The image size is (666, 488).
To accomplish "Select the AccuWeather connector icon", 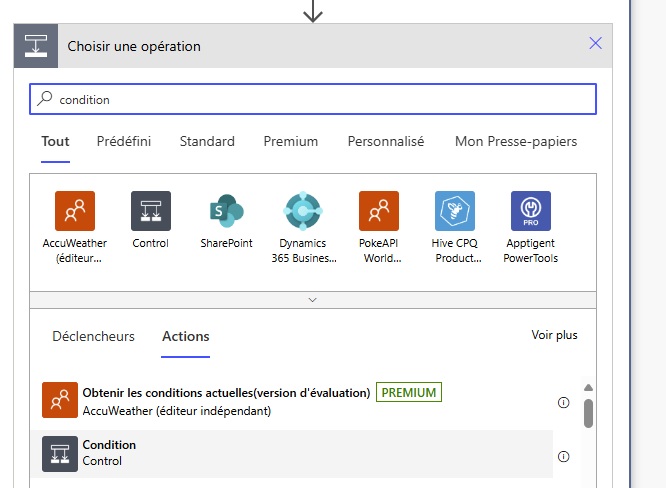I will (x=75, y=211).
